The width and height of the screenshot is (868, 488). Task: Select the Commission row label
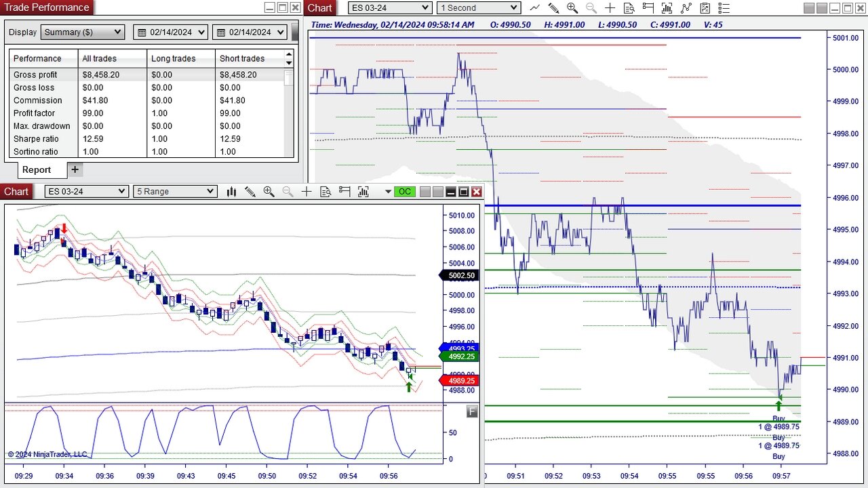pos(37,100)
